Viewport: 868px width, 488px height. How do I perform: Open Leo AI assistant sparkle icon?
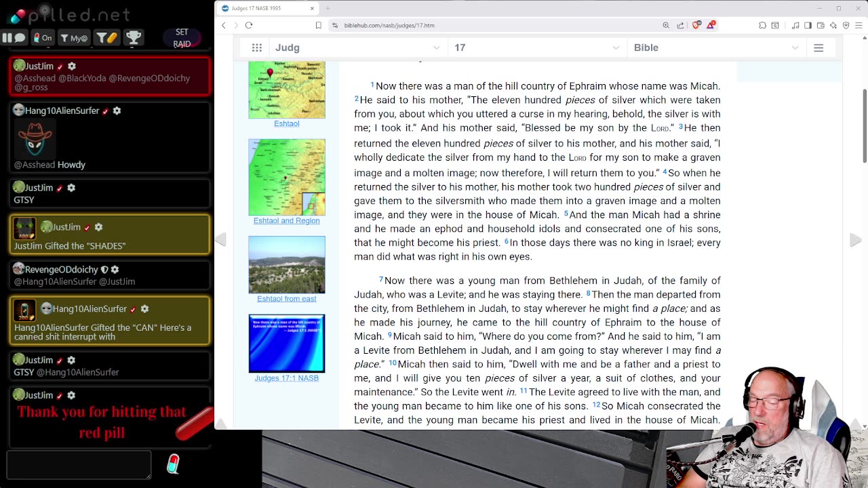(833, 25)
